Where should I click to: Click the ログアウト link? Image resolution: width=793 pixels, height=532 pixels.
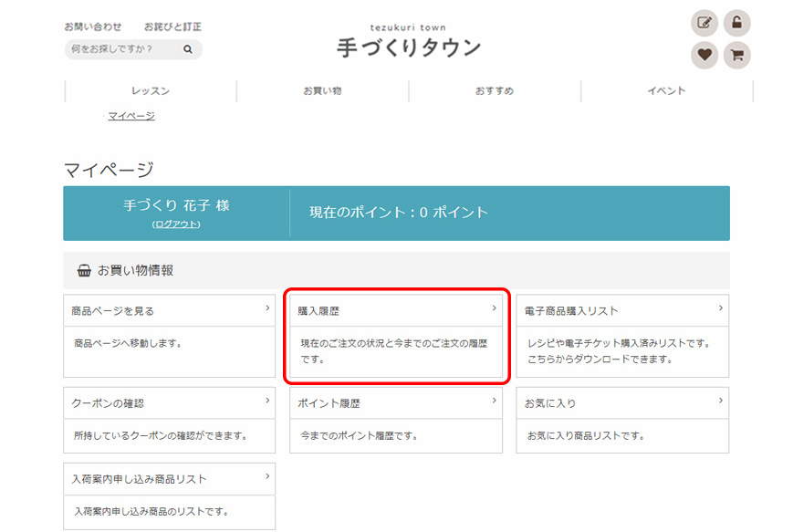click(x=176, y=224)
